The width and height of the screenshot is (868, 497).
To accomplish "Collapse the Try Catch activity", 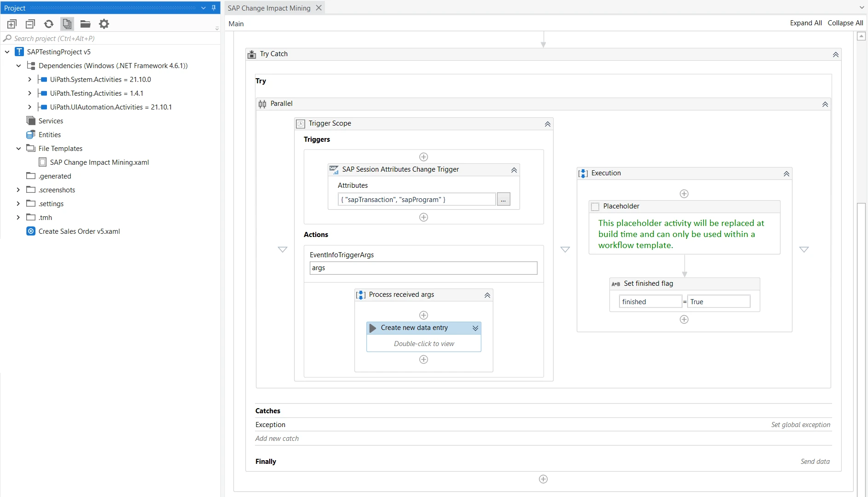I will [836, 55].
